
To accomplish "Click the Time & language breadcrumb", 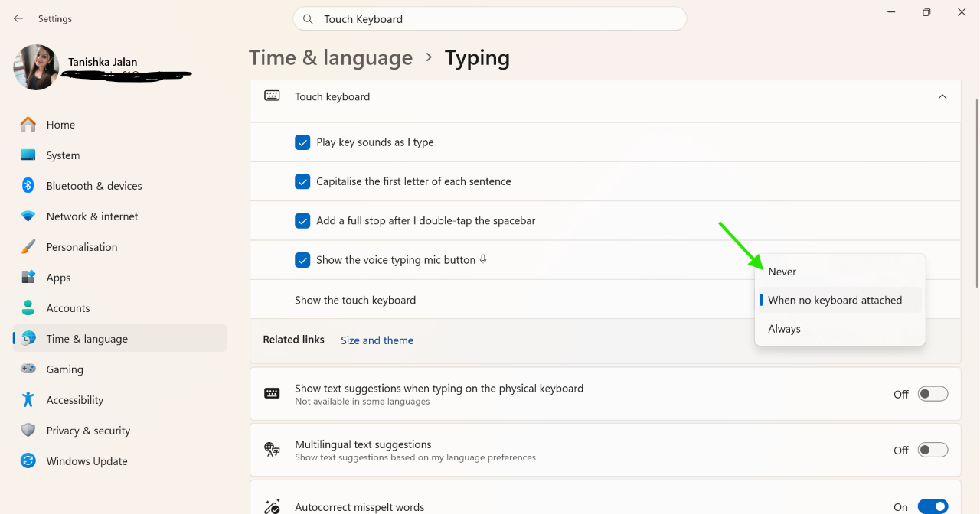I will click(x=331, y=58).
